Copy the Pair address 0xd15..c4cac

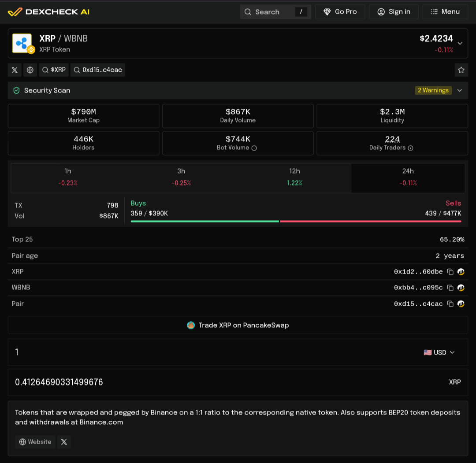click(450, 304)
